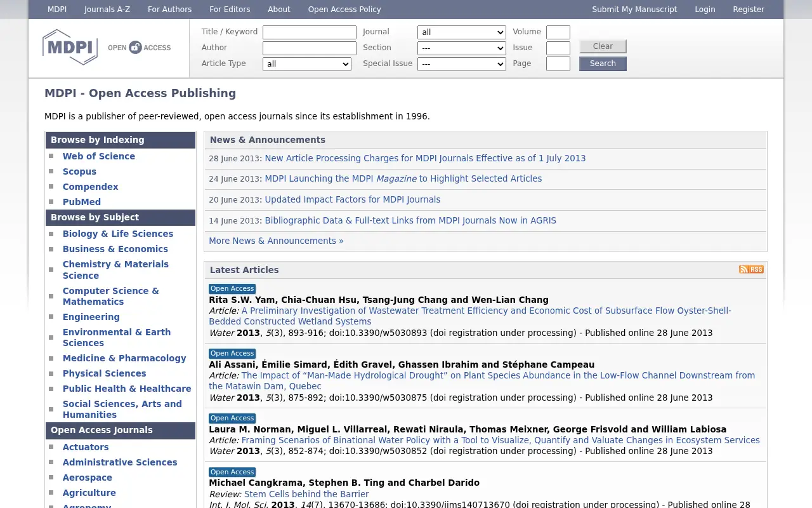Focus the Author input field

(x=310, y=48)
